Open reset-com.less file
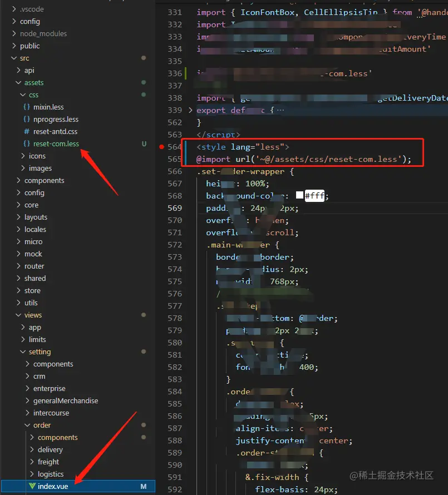Screen dimensions: 448x495 point(56,144)
